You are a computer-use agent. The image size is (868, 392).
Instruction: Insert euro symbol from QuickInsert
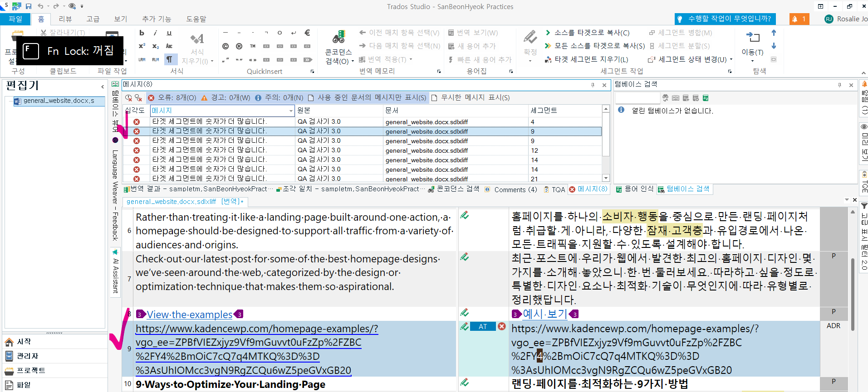pos(307,33)
